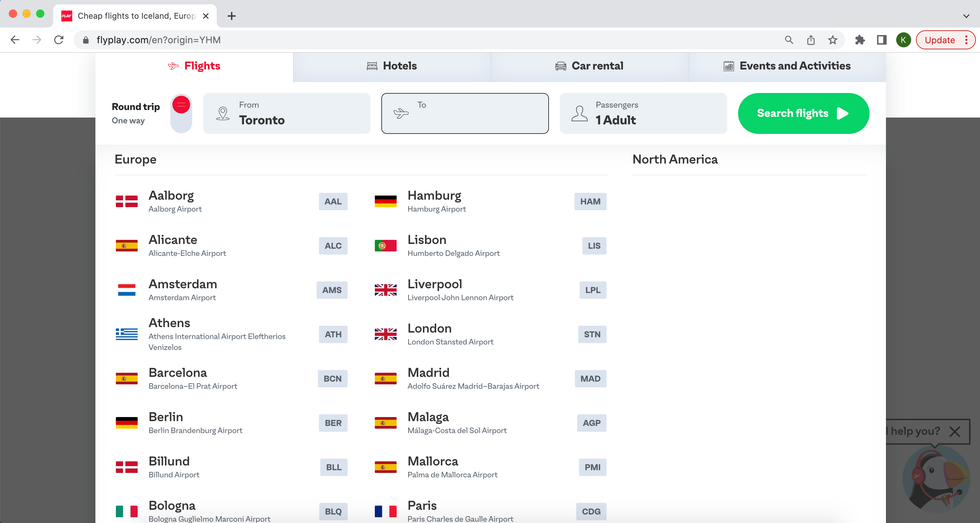
Task: Open the puffin chat assistant
Action: [x=936, y=479]
